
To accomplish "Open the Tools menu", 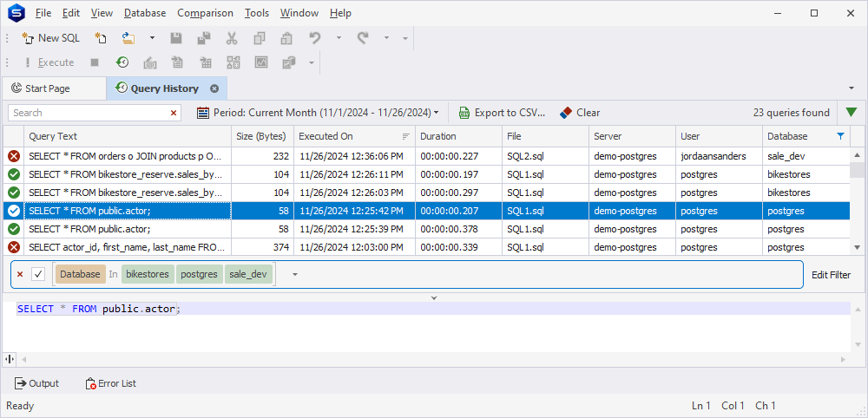I will pyautogui.click(x=257, y=13).
